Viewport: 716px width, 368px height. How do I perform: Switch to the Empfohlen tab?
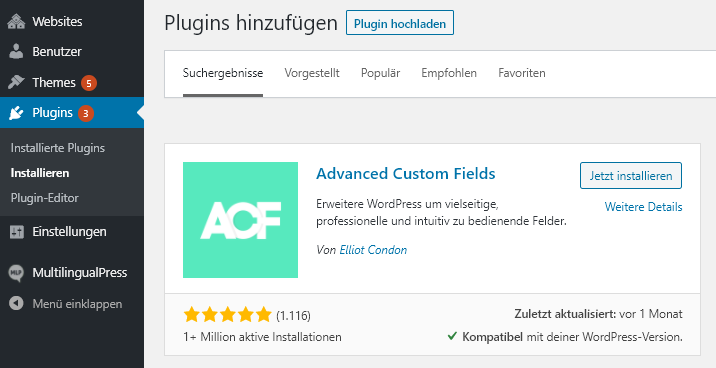click(x=449, y=73)
